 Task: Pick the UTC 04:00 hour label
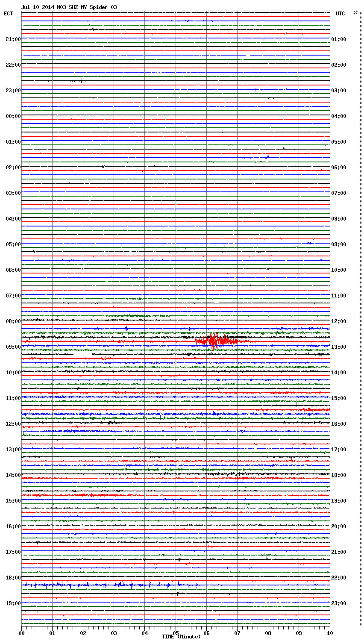(339, 116)
